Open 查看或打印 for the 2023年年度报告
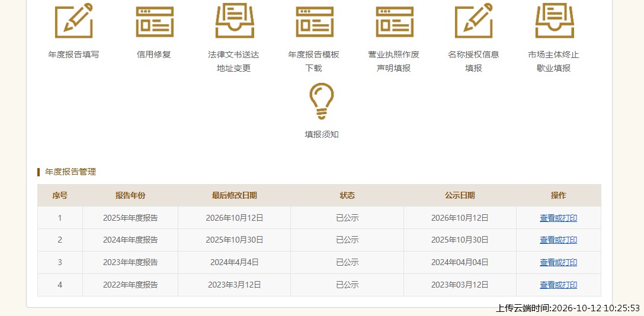Image resolution: width=644 pixels, height=316 pixels. (x=558, y=262)
